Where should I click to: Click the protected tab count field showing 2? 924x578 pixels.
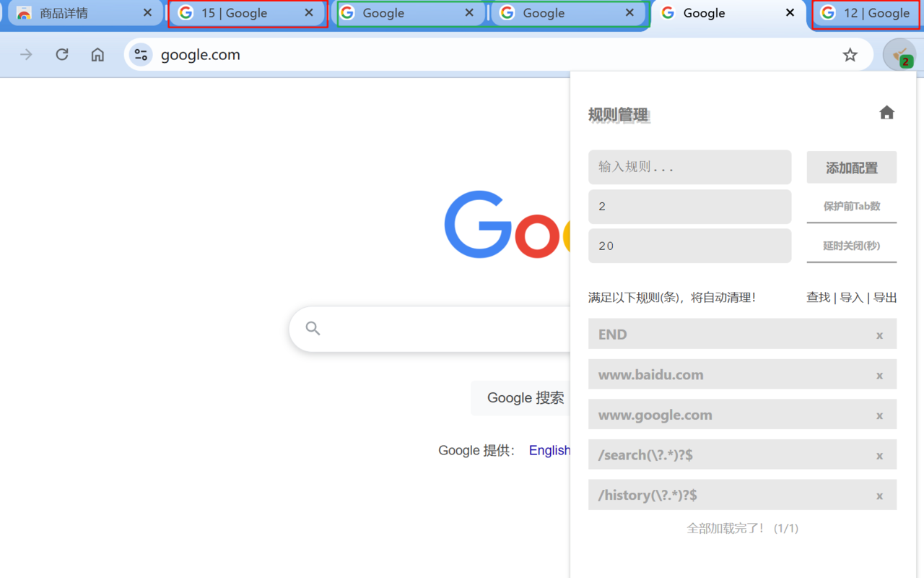tap(690, 207)
